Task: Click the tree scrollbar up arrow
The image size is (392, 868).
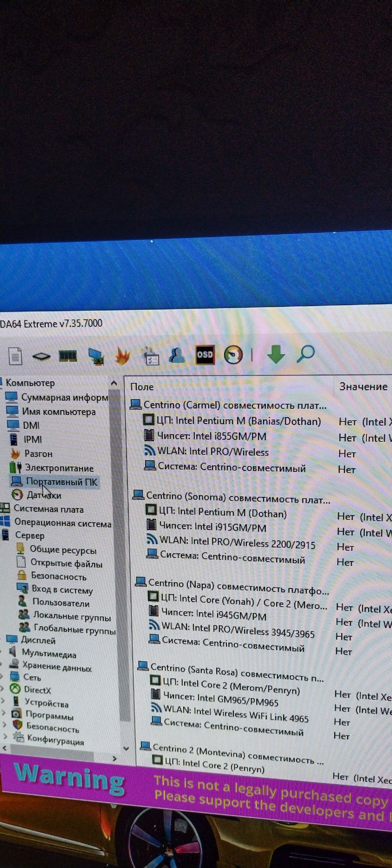Action: pyautogui.click(x=114, y=383)
